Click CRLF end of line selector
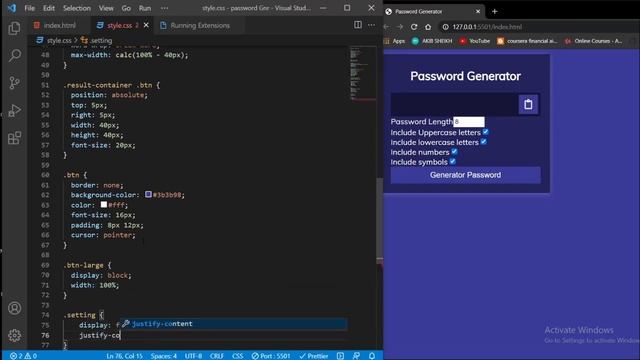640x360 pixels. 217,356
